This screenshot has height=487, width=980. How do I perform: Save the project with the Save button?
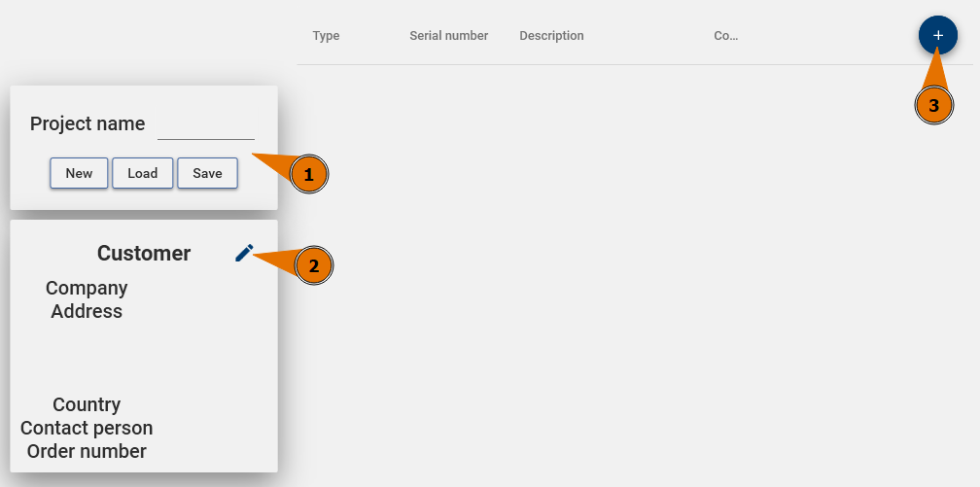click(207, 173)
